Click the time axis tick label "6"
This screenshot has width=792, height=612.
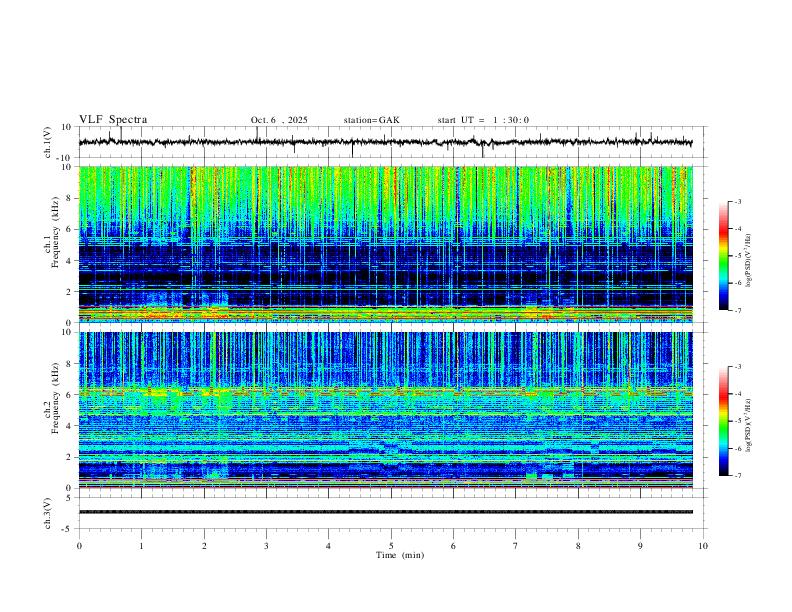pyautogui.click(x=453, y=546)
